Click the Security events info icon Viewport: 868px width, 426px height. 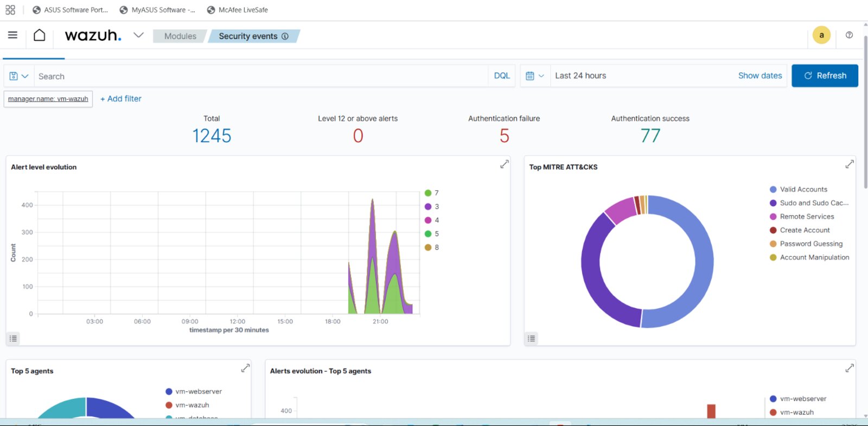click(285, 36)
